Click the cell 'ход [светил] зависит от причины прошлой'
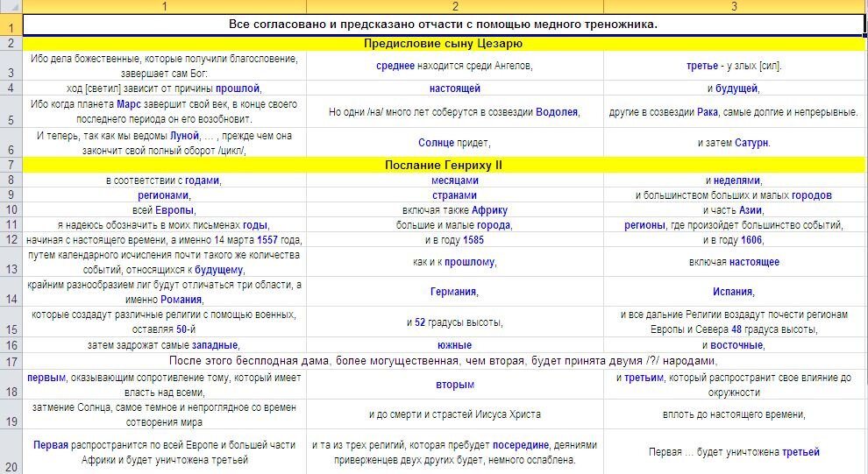The height and width of the screenshot is (474, 868). click(x=165, y=88)
